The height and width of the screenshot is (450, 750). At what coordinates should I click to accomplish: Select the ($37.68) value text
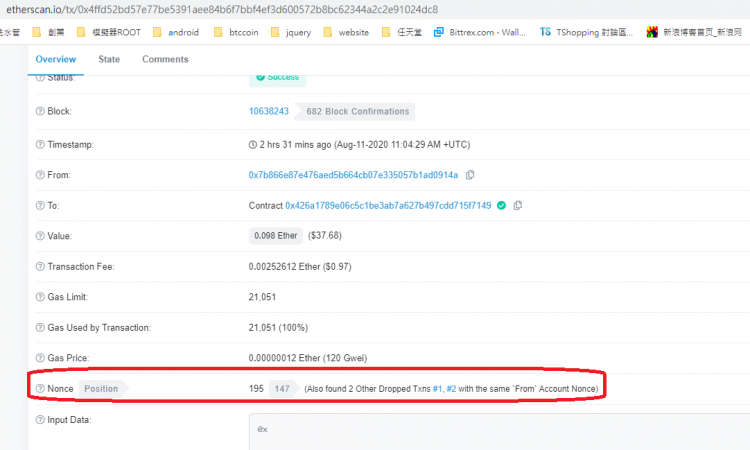pyautogui.click(x=325, y=236)
